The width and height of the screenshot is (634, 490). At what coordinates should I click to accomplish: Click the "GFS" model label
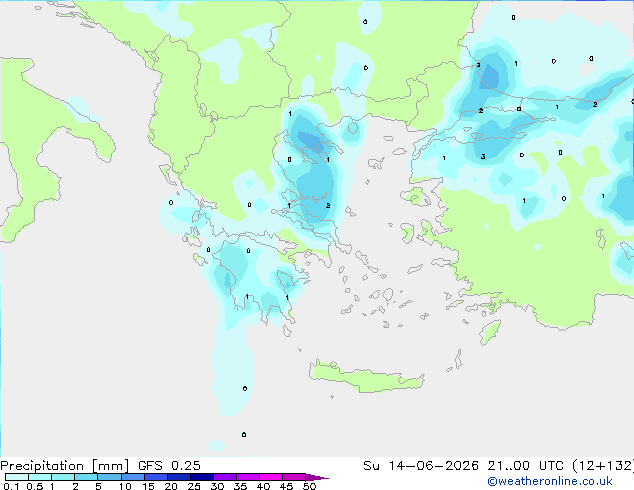coord(150,466)
